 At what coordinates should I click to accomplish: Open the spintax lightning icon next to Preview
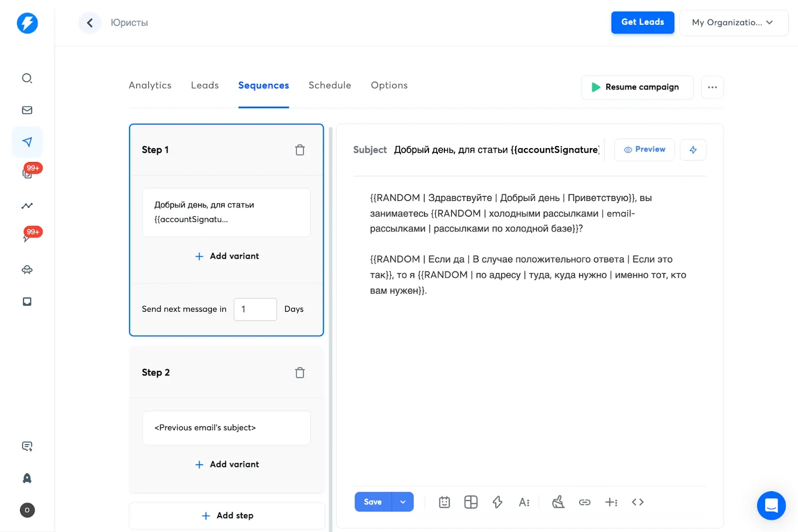(693, 150)
